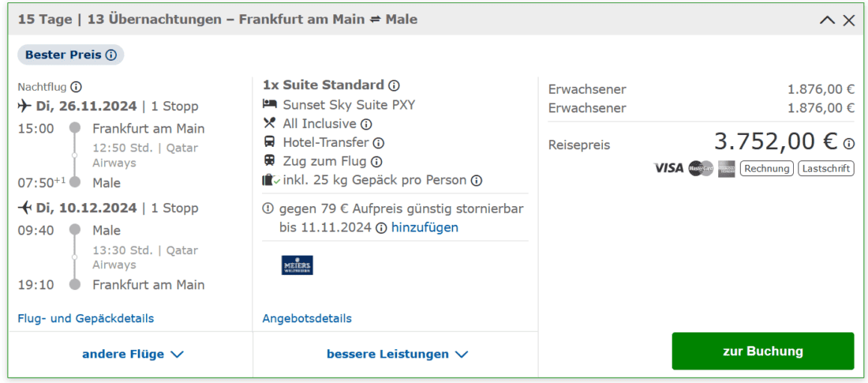The image size is (868, 383).
Task: Expand andere Flüge dropdown
Action: pyautogui.click(x=133, y=355)
